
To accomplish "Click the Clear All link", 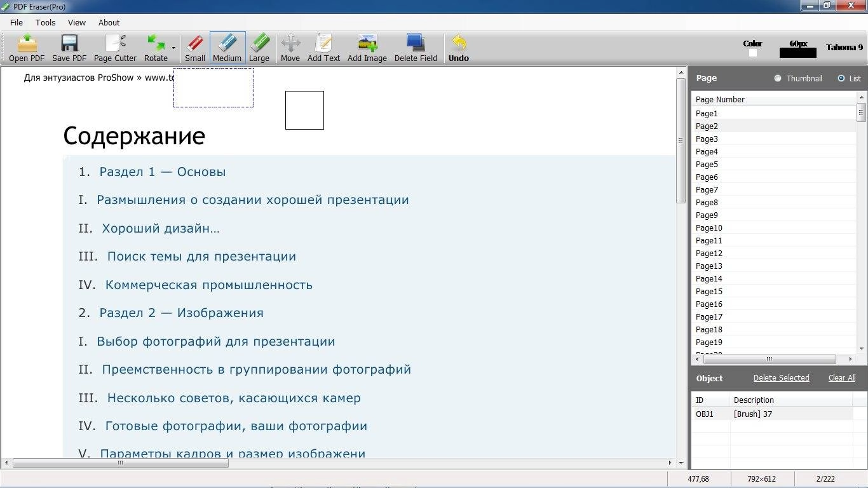I will [842, 377].
